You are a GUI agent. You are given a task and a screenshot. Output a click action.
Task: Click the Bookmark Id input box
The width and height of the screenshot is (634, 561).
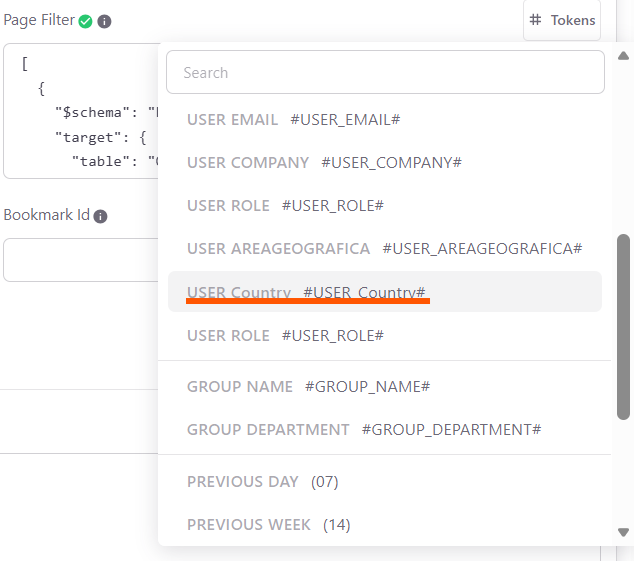pyautogui.click(x=80, y=260)
